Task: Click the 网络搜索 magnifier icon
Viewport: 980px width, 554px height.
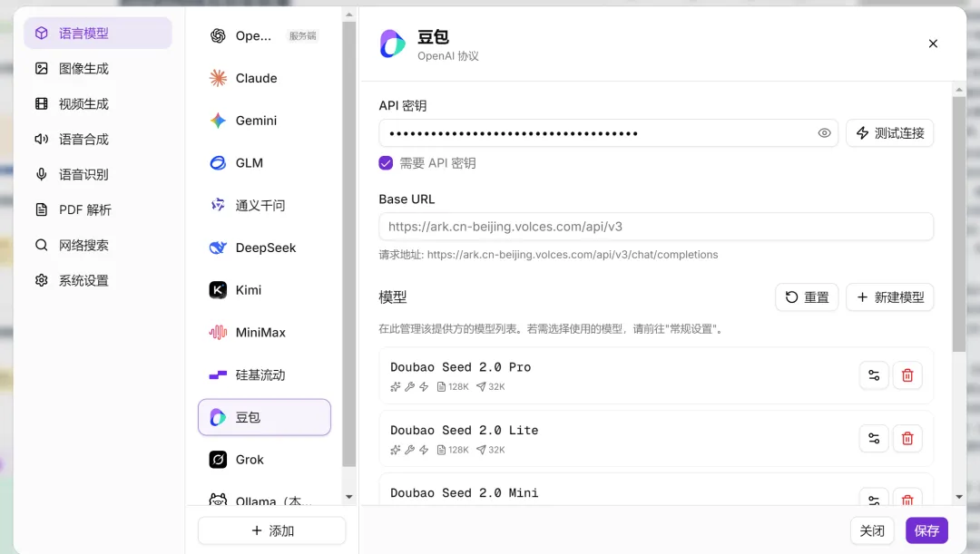Action: pyautogui.click(x=41, y=245)
